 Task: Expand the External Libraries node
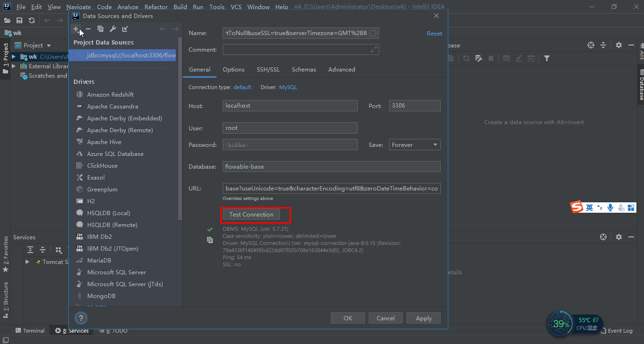14,66
